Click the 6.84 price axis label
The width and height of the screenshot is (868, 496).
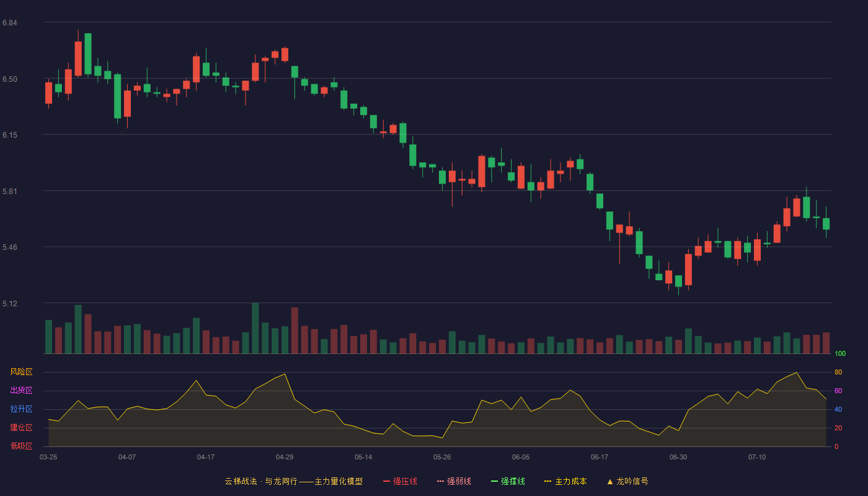pyautogui.click(x=9, y=23)
